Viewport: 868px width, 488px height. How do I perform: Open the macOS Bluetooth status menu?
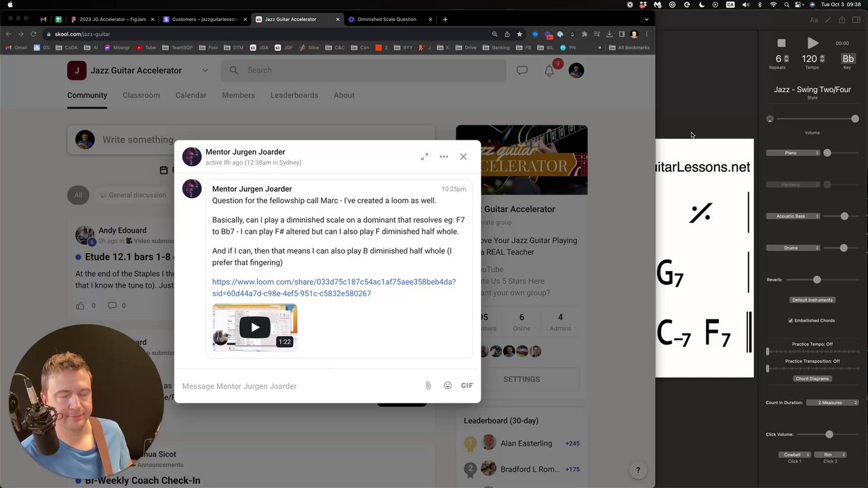pos(759,5)
